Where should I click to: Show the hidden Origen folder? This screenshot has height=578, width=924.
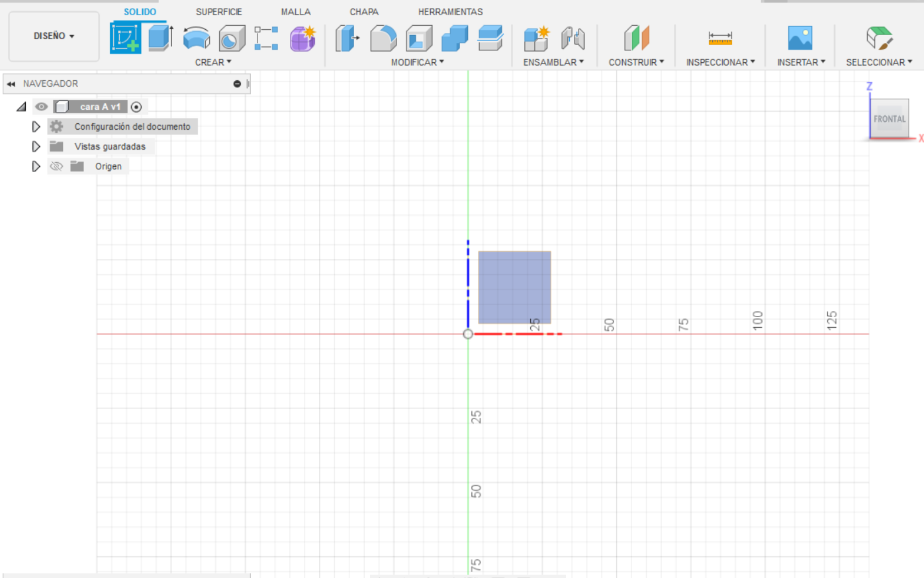pos(57,166)
